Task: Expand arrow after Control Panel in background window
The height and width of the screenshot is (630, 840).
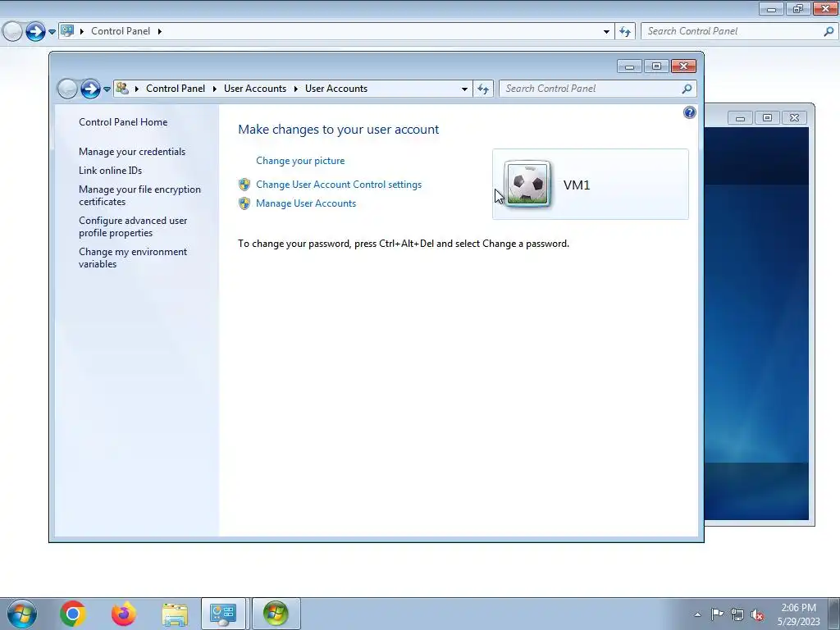Action: pos(160,32)
